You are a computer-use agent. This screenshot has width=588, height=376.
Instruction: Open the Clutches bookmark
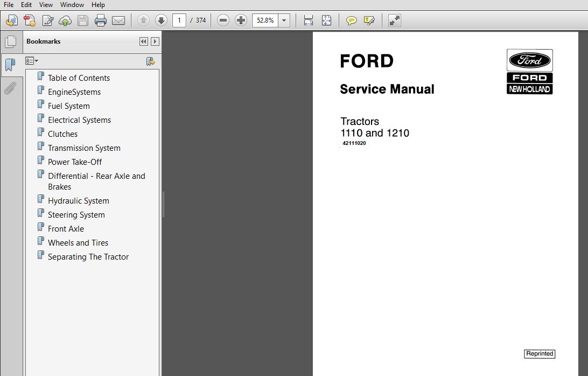pyautogui.click(x=62, y=134)
